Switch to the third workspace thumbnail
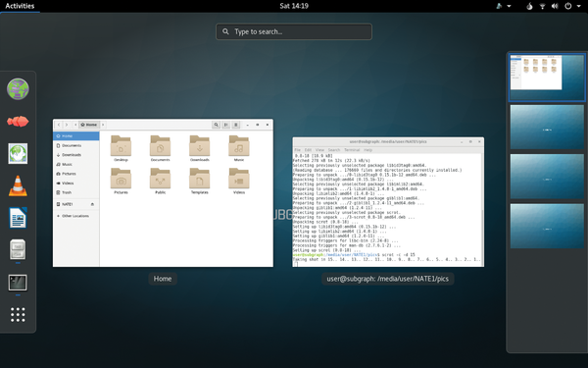The width and height of the screenshot is (588, 368). pyautogui.click(x=547, y=177)
